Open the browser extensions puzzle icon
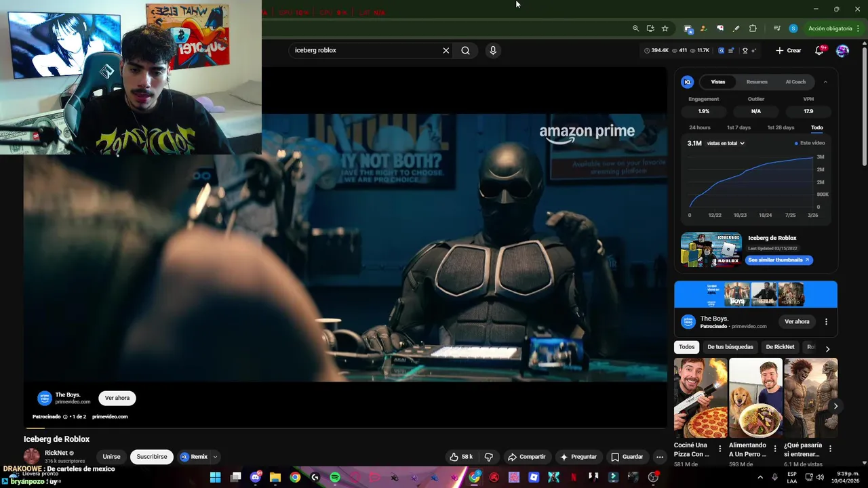This screenshot has width=868, height=488. tap(753, 28)
